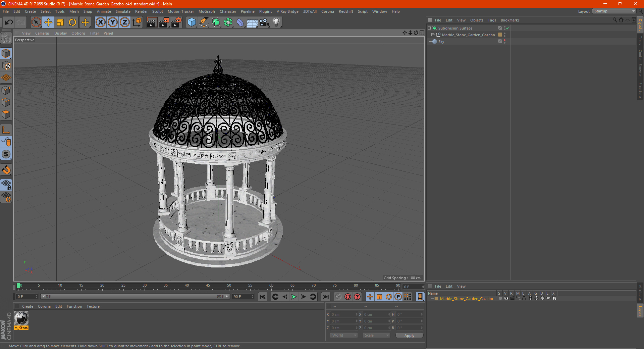Toggle Y axis lock
Image resolution: width=644 pixels, height=349 pixels.
[x=113, y=22]
